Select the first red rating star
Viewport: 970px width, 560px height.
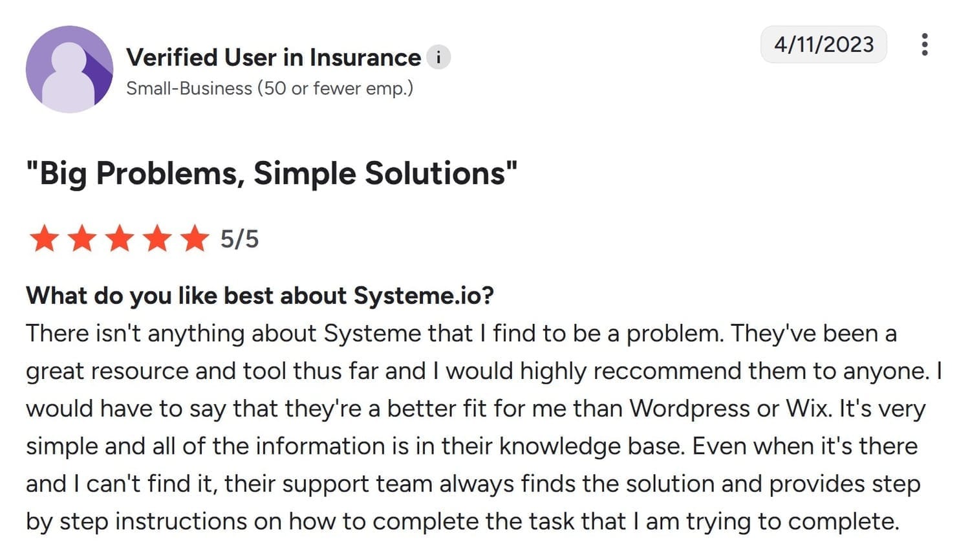[44, 239]
